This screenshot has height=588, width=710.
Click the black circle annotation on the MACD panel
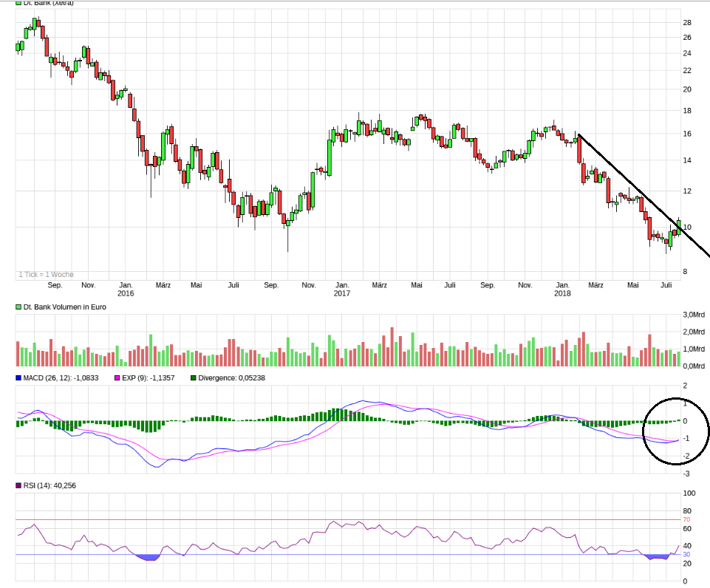point(675,433)
